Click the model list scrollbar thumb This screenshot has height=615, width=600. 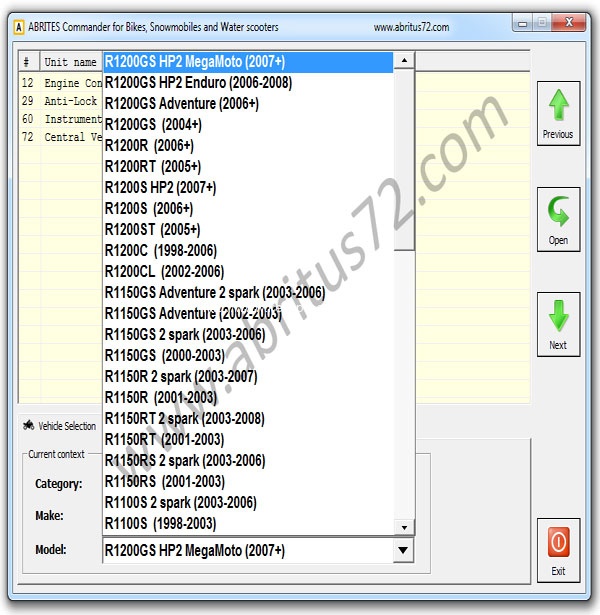tap(404, 159)
